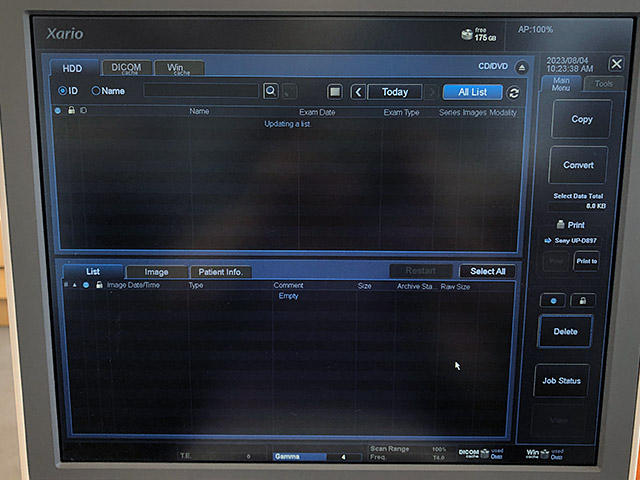Click the blue dot icon in patient list header
The width and height of the screenshot is (640, 480).
58,110
